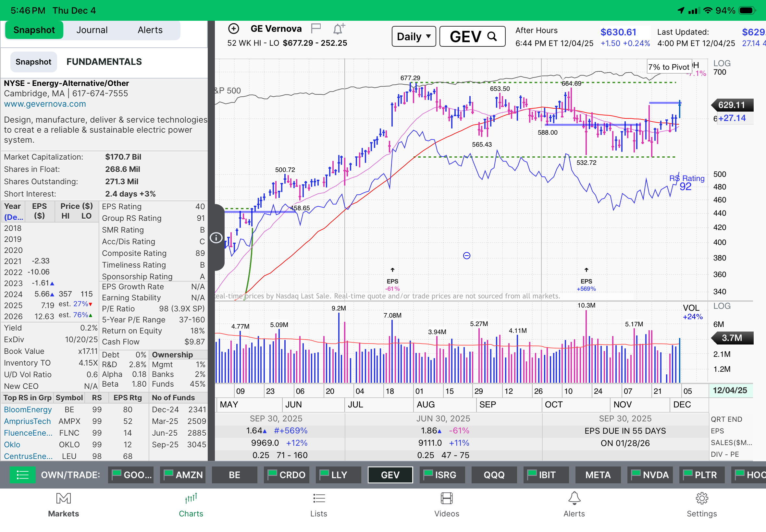This screenshot has height=532, width=766.
Task: Open the Daily timeframe dropdown
Action: coord(414,36)
